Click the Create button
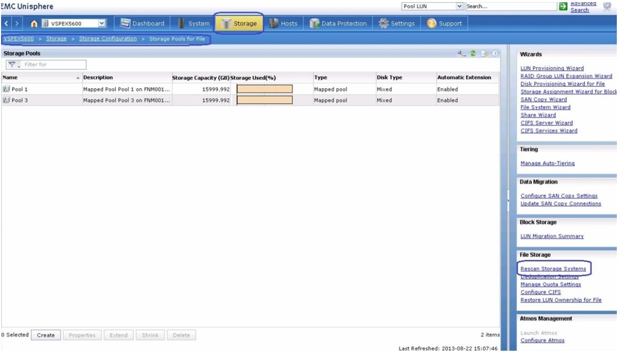Image resolution: width=620 pixels, height=364 pixels. tap(46, 335)
